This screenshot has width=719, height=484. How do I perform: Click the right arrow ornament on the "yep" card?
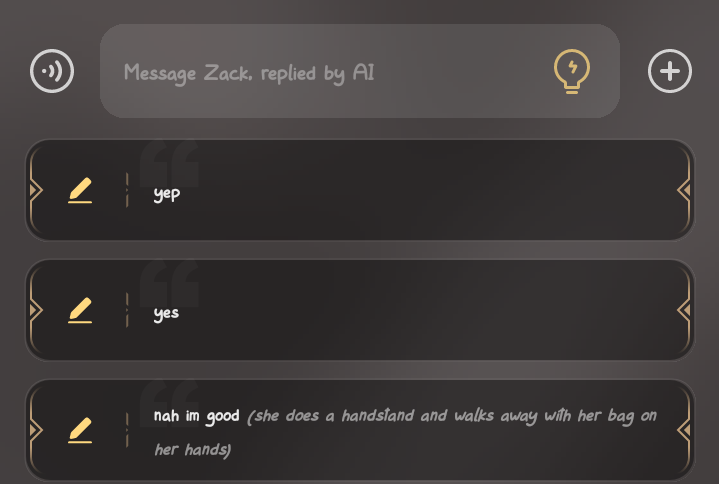coord(684,190)
